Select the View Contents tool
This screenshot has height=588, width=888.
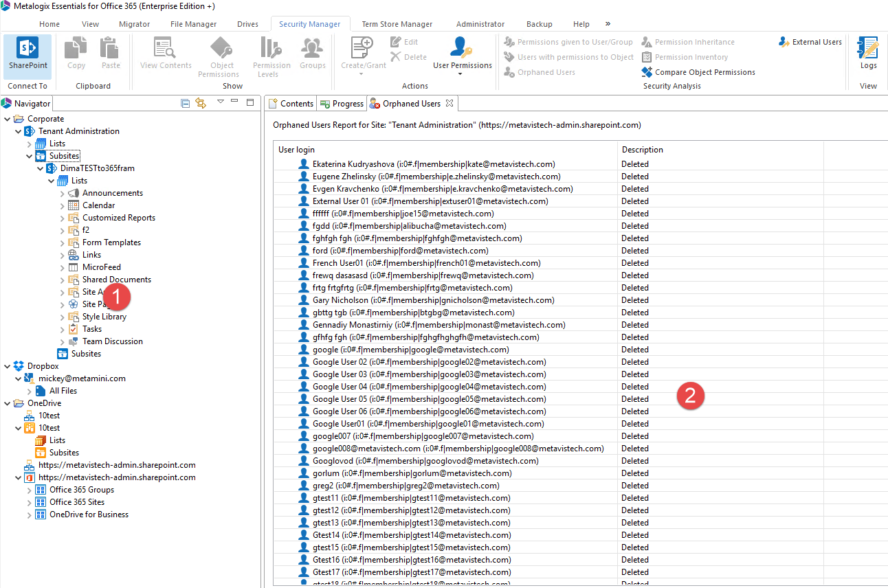point(165,52)
